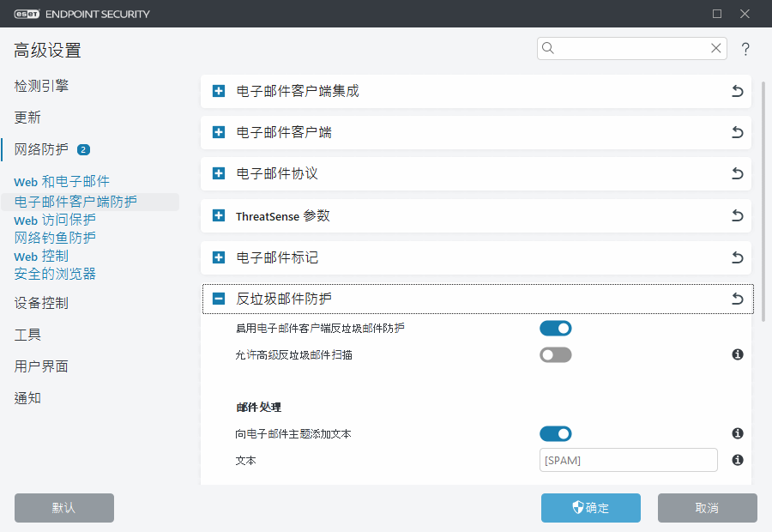The image size is (772, 532).
Task: Click 取消 to cancel
Action: click(707, 508)
